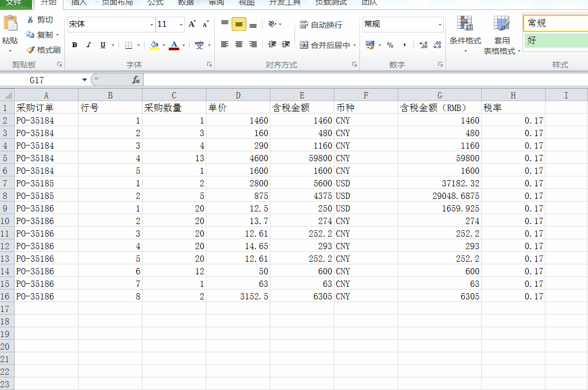Increase indent icon

point(286,44)
